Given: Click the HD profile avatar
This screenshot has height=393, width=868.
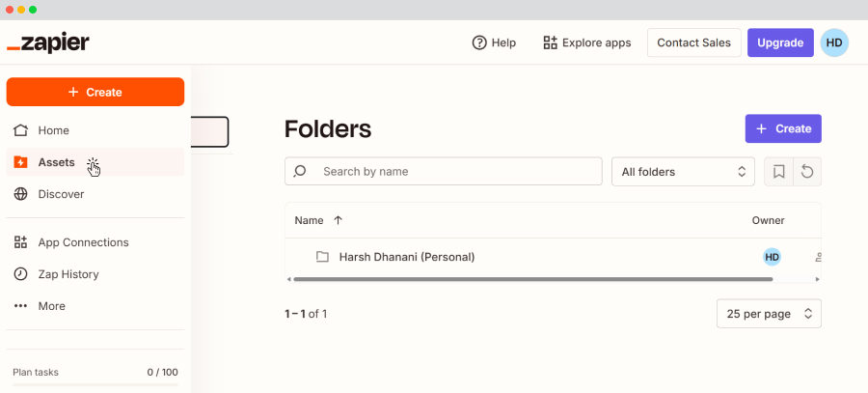Looking at the screenshot, I should click(x=834, y=42).
